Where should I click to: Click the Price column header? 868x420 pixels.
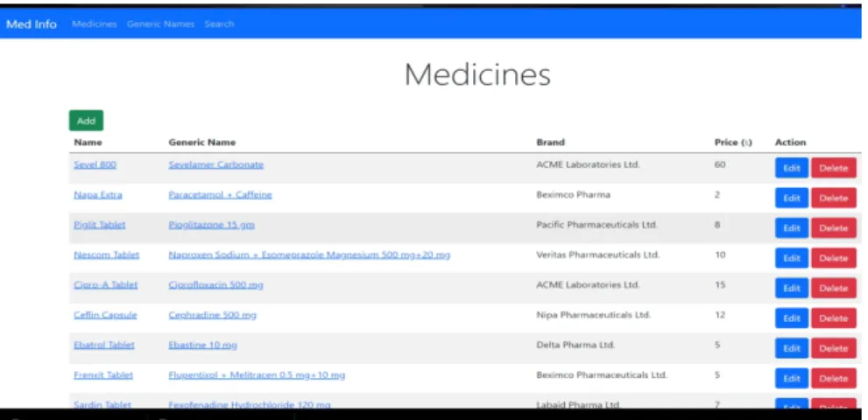tap(733, 143)
